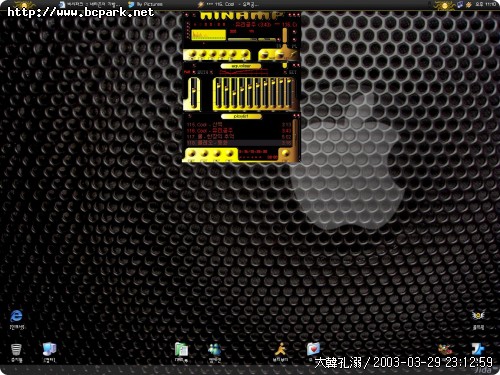This screenshot has height=375, width=500.
Task: Select highlighted playlist track 118
Action: 239,143
